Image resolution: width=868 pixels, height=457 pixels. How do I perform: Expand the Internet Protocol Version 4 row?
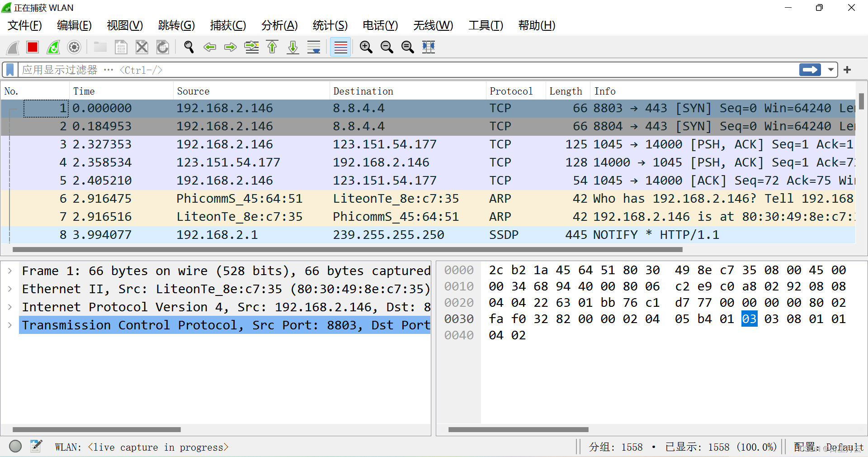[10, 307]
